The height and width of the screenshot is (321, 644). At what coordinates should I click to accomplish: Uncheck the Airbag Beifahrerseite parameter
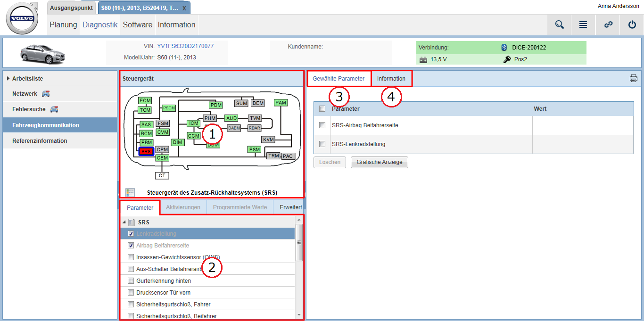coord(131,246)
